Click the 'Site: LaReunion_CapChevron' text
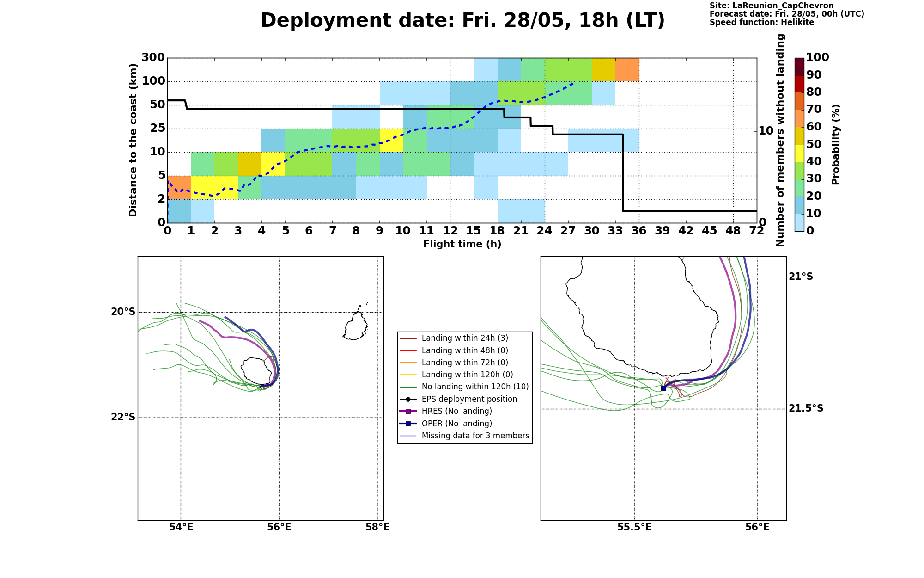 click(772, 6)
